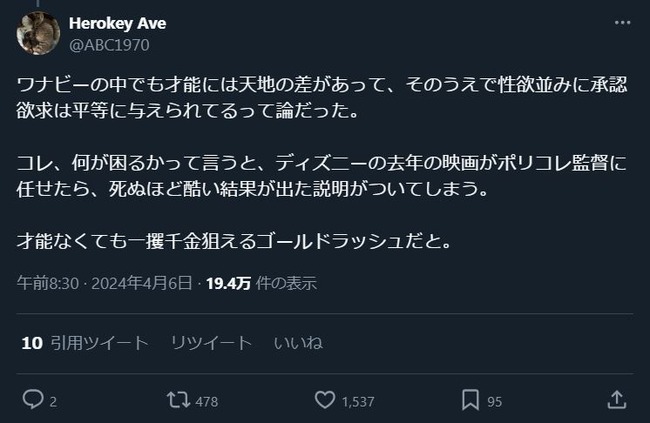This screenshot has height=423, width=650.
Task: Open the いいね list
Action: tap(298, 343)
